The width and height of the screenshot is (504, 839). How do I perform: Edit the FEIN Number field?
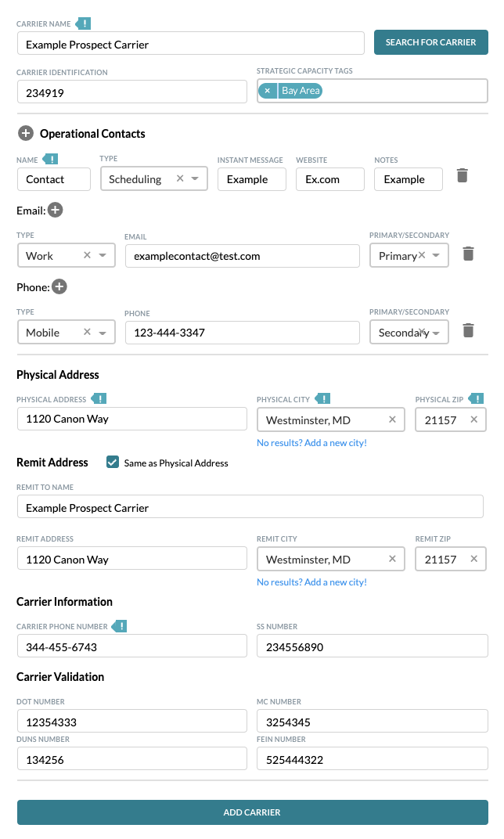pos(373,758)
